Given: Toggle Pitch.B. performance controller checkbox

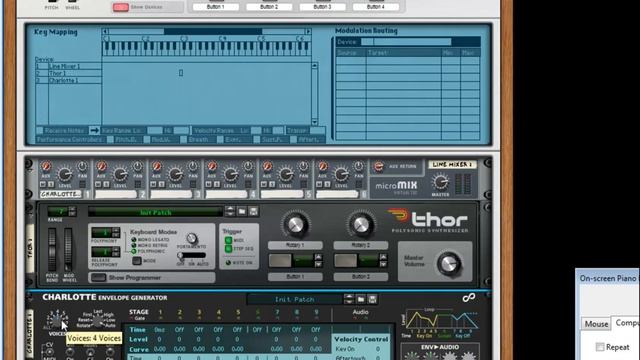Looking at the screenshot, I should pos(110,140).
